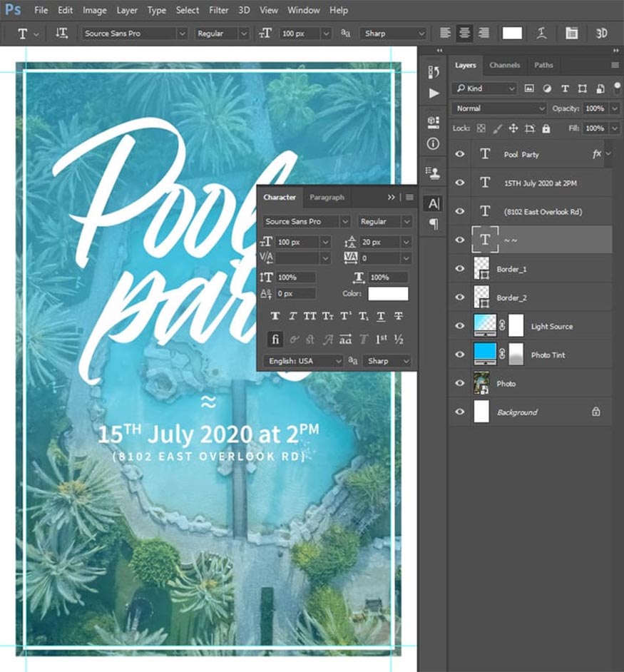Image resolution: width=624 pixels, height=672 pixels.
Task: Open the Actions panel play icon
Action: (x=434, y=93)
